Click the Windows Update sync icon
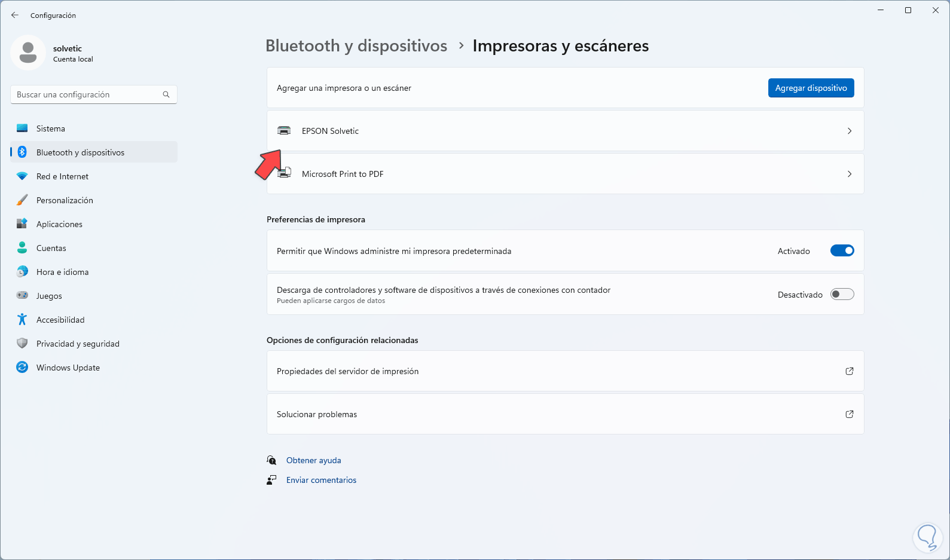The width and height of the screenshot is (950, 560). click(22, 368)
